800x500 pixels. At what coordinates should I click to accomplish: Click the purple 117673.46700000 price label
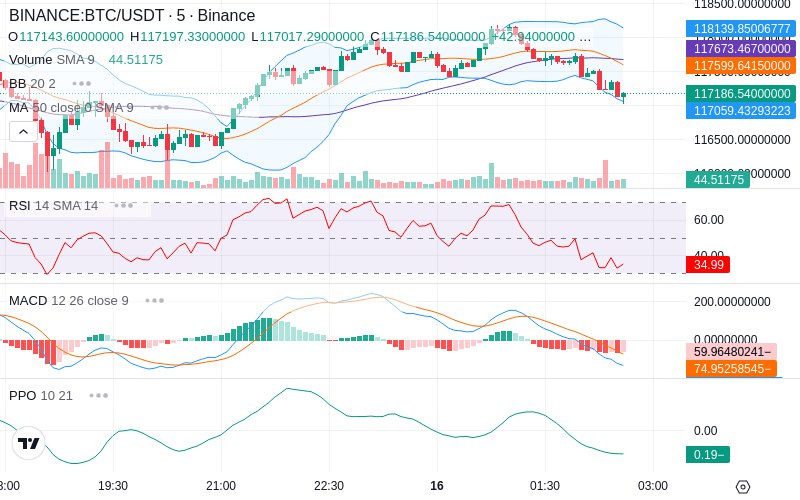pos(741,48)
